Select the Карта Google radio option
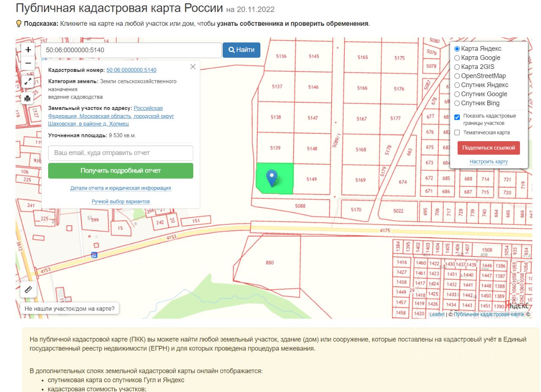The height and width of the screenshot is (392, 541). click(457, 58)
